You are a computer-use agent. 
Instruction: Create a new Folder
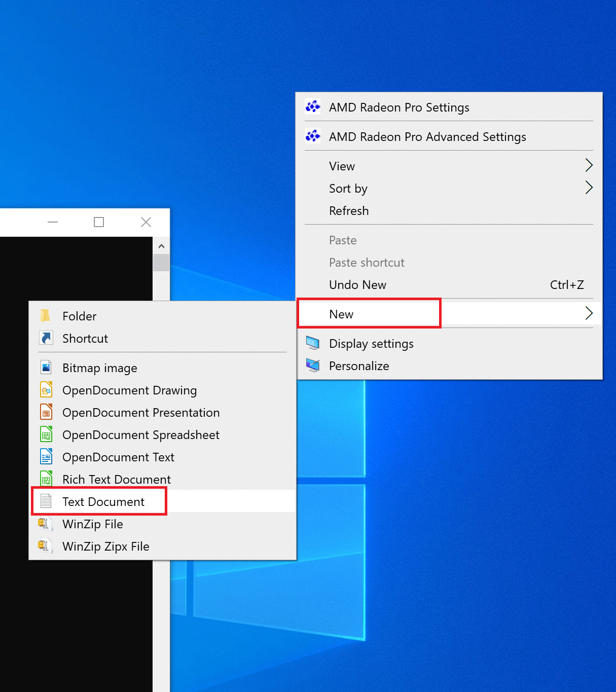coord(79,316)
